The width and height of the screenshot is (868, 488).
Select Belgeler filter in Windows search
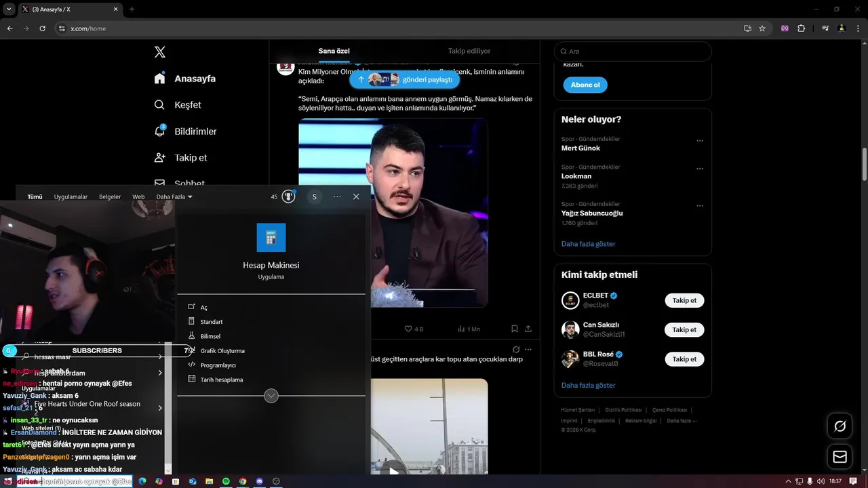tap(110, 197)
